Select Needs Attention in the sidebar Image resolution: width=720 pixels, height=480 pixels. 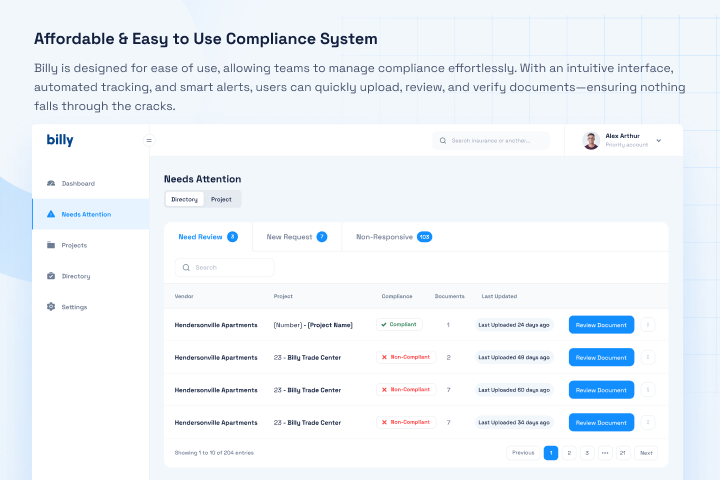90,214
